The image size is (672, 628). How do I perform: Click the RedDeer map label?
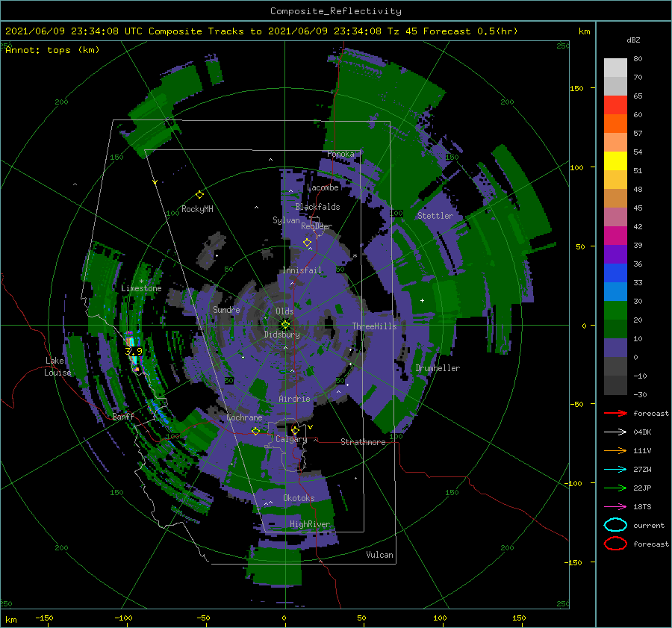click(317, 226)
